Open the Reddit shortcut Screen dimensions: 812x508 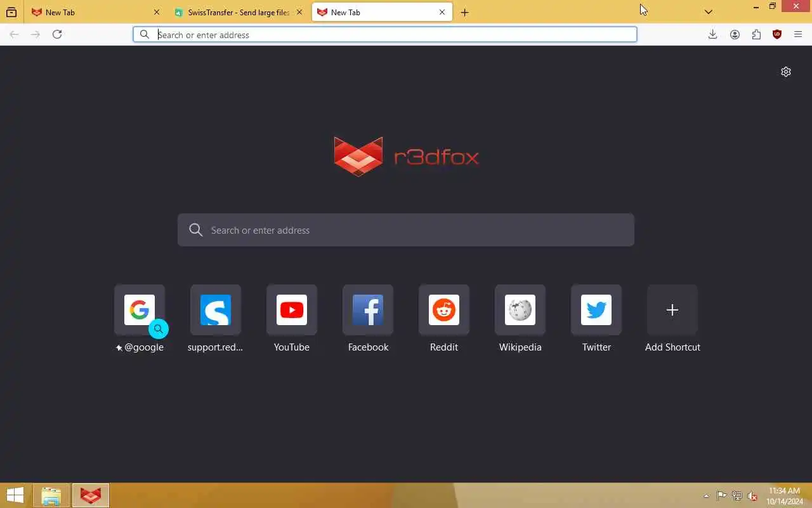pyautogui.click(x=444, y=319)
